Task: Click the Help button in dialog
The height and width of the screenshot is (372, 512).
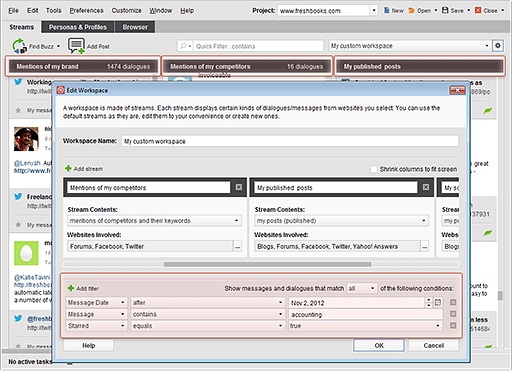Action: [89, 345]
